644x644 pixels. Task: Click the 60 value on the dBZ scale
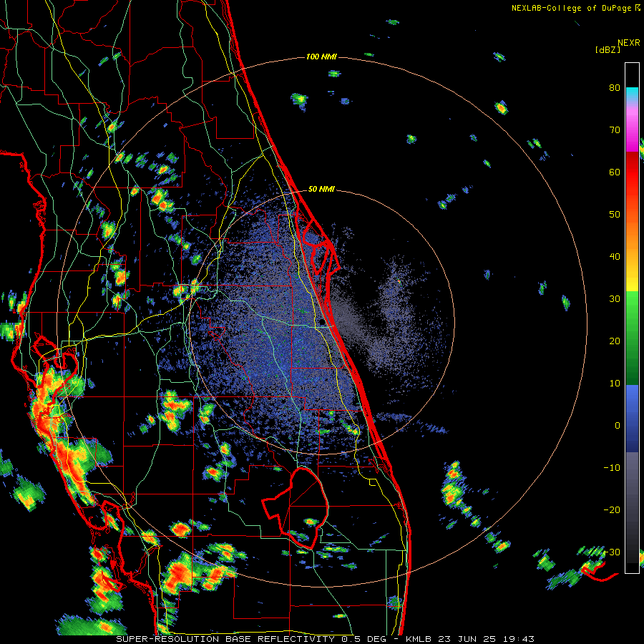(615, 172)
